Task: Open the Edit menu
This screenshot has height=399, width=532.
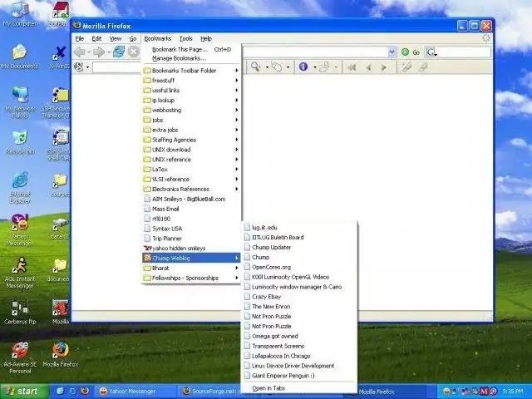Action: [x=96, y=39]
